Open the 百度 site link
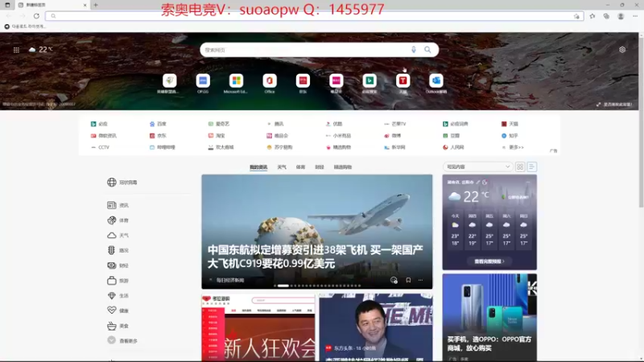The height and width of the screenshot is (362, 644). coord(158,124)
